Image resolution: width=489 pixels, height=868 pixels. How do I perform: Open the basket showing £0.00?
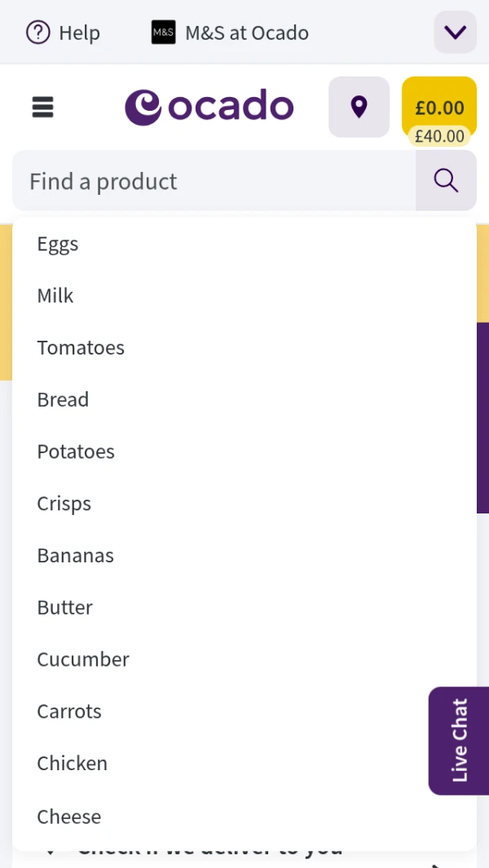439,107
